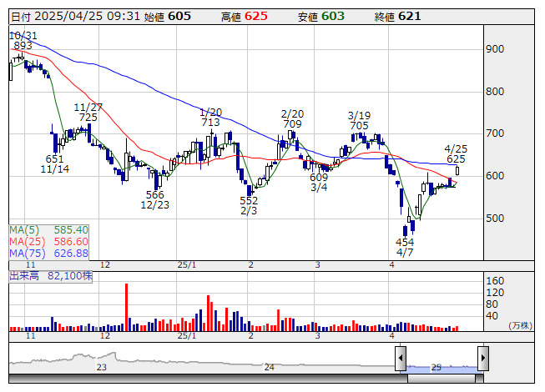Click the left handle of the range slider
The height and width of the screenshot is (392, 545).
tap(401, 359)
